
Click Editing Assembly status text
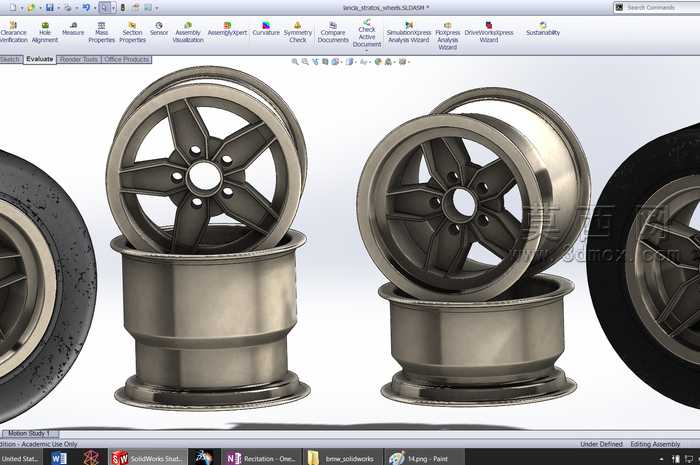655,444
